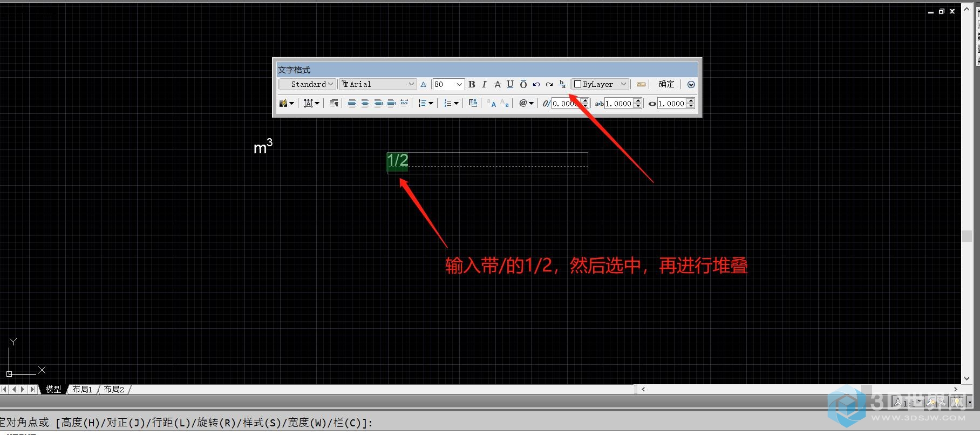
Task: Open the Line Spacing dropdown
Action: pos(426,103)
